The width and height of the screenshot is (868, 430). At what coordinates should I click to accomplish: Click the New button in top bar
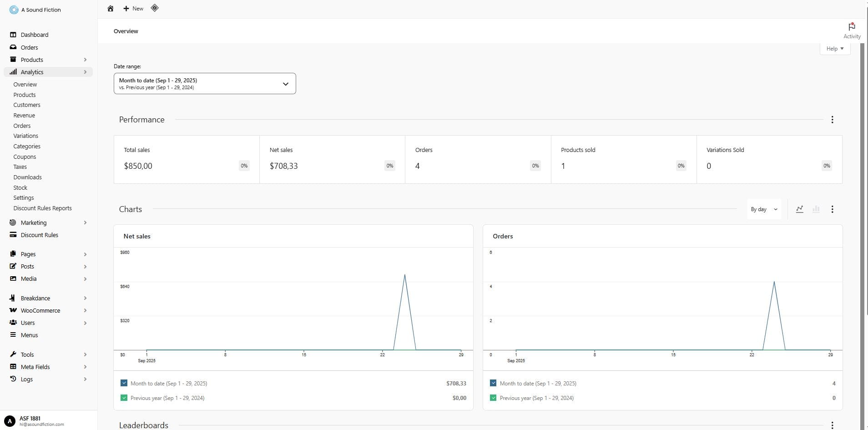(133, 9)
